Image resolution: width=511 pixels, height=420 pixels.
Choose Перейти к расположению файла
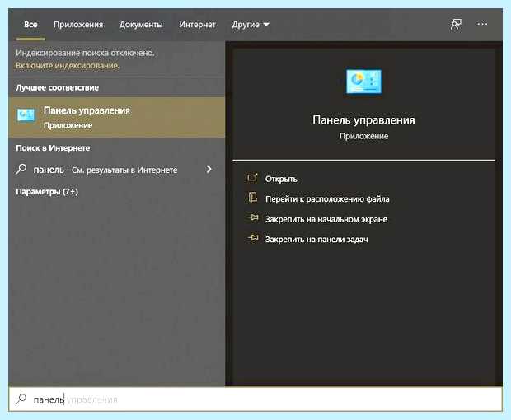(x=327, y=199)
